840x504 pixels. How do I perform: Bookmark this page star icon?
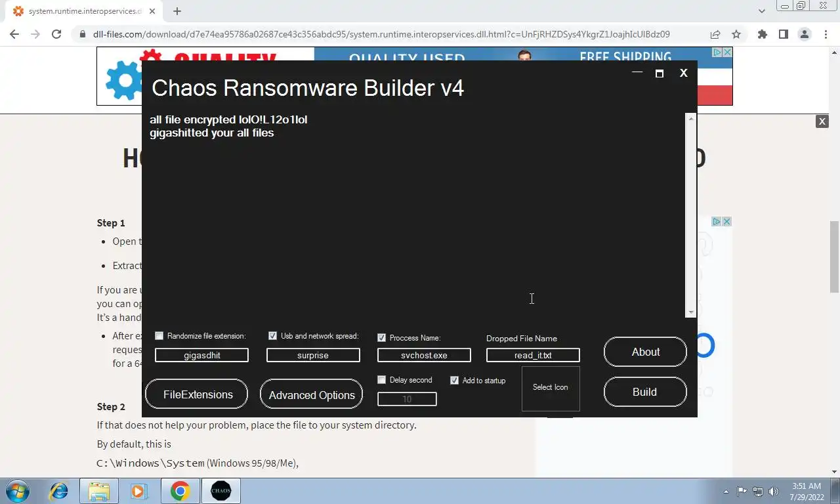click(x=736, y=34)
